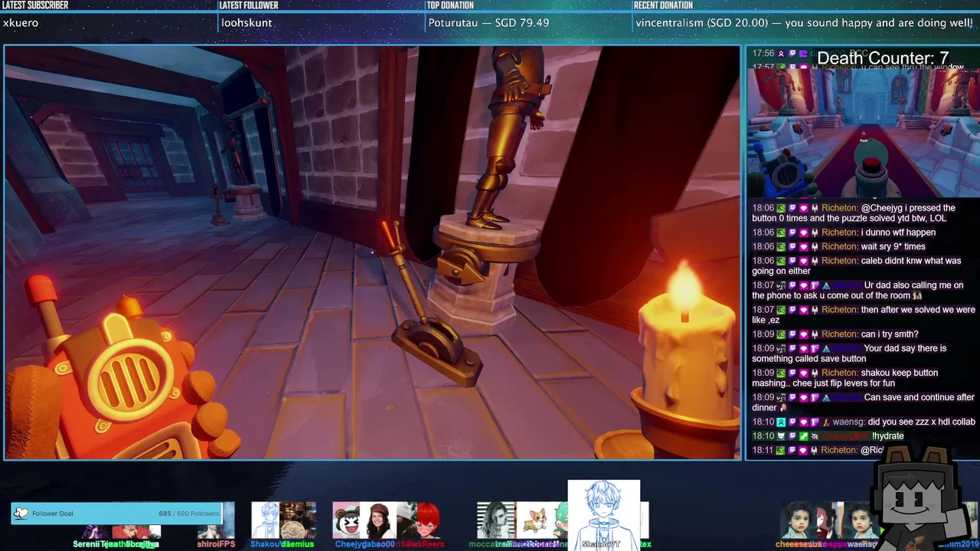Click the corgi dog avatar
Screen dimensions: 980x551
coord(535,520)
